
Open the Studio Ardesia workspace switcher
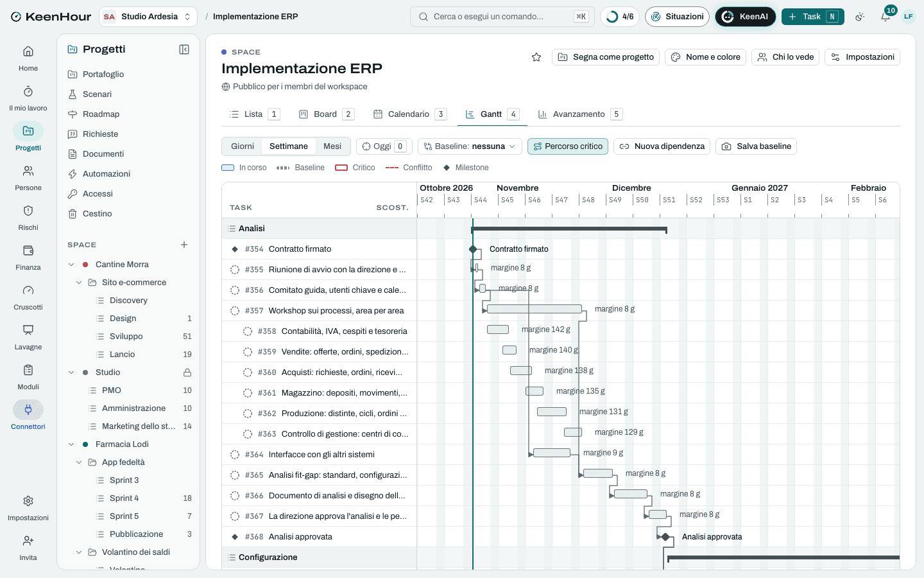(148, 17)
